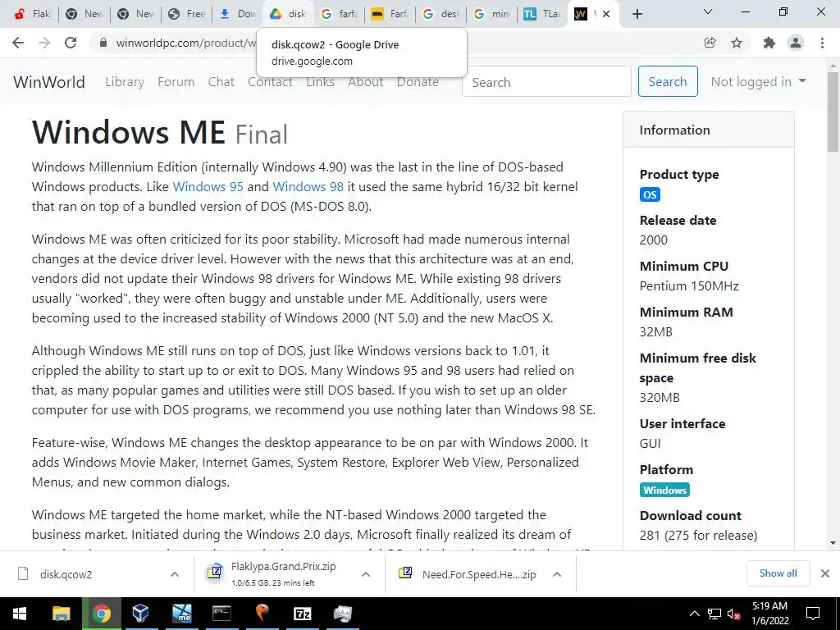Viewport: 840px width, 630px height.
Task: Open the Chrome extensions puzzle menu
Action: pos(769,43)
